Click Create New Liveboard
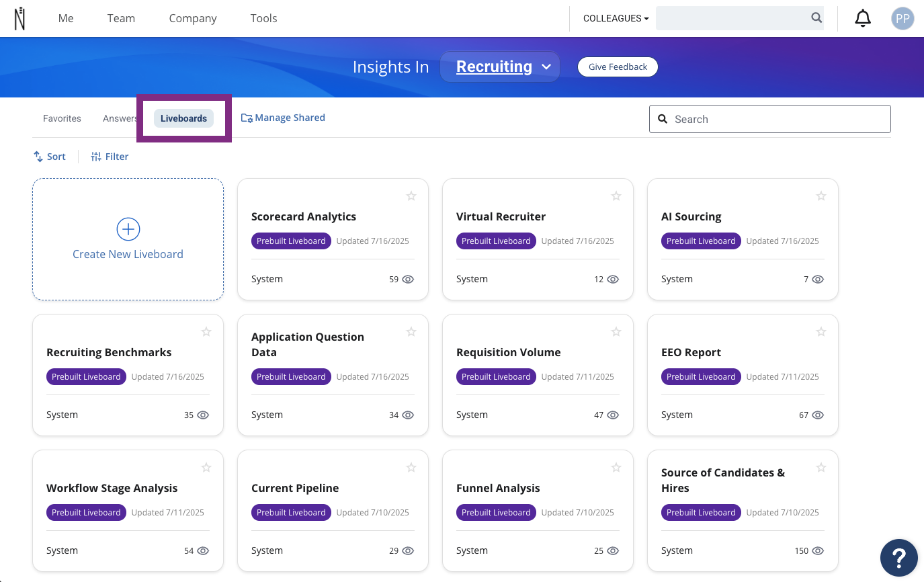Image resolution: width=924 pixels, height=582 pixels. pyautogui.click(x=128, y=239)
